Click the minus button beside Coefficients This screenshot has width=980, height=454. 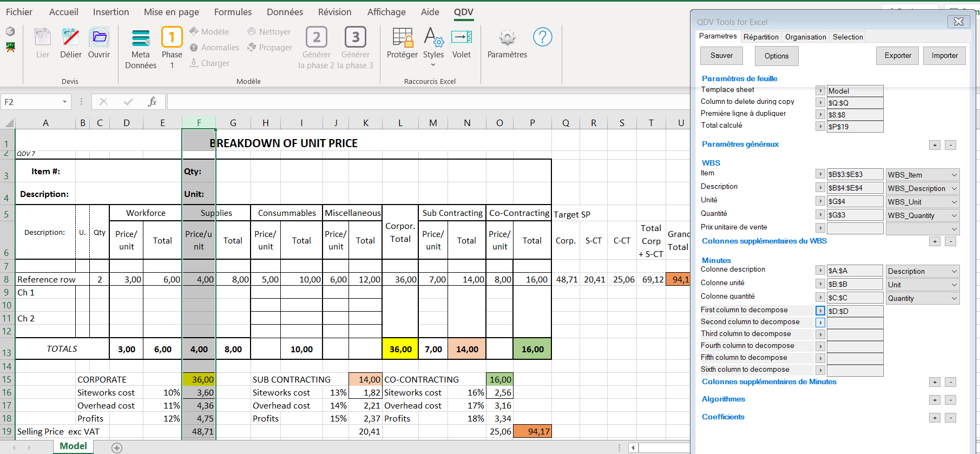(950, 418)
